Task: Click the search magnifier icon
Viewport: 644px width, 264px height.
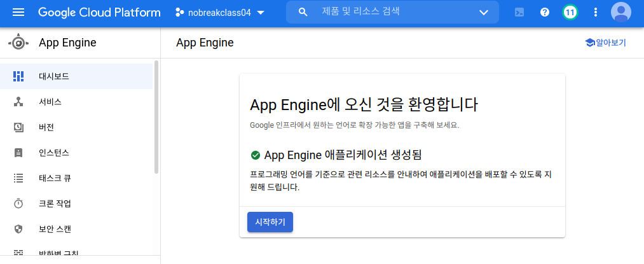Action: (303, 12)
